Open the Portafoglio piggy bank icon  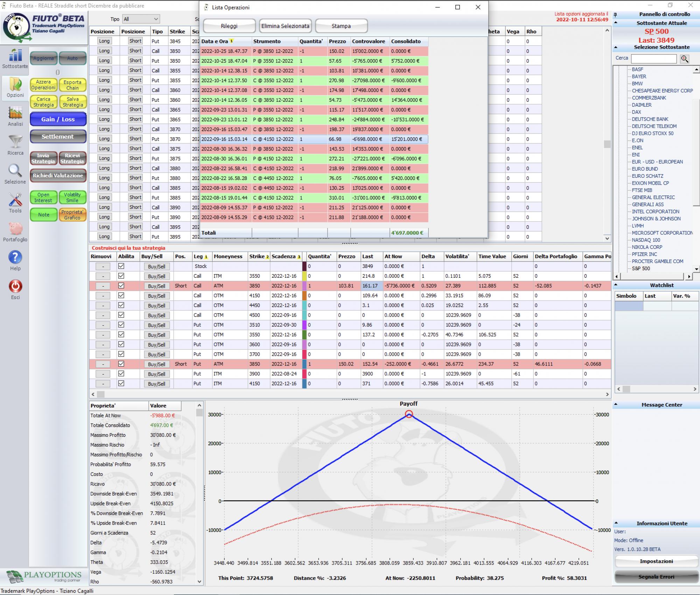click(x=15, y=229)
